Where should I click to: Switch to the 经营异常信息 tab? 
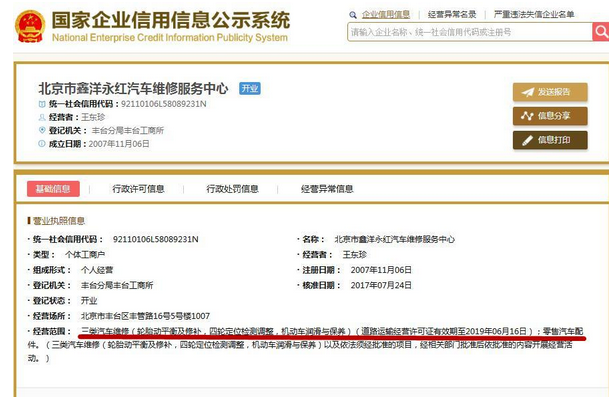point(327,189)
